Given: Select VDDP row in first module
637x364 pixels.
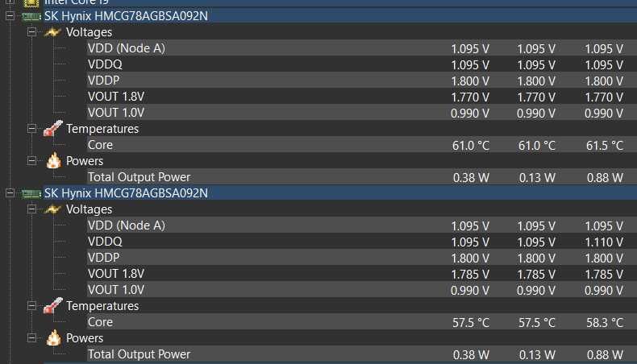Looking at the screenshot, I should click(x=361, y=81).
